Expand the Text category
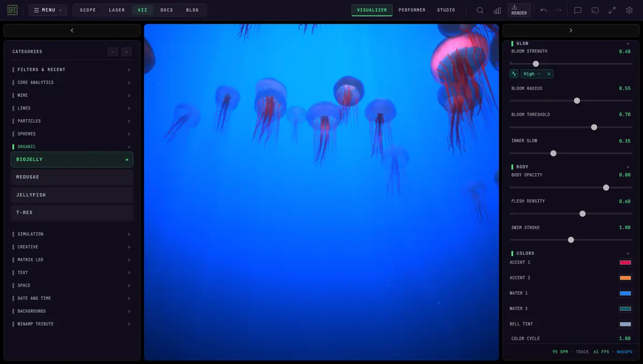 click(72, 272)
